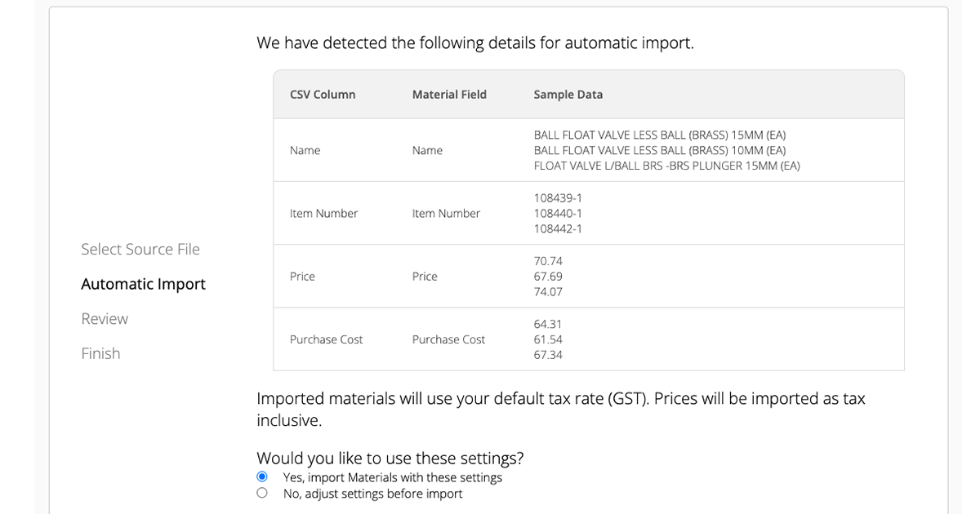
Task: Select Name cell under CSV Column
Action: pyautogui.click(x=305, y=151)
